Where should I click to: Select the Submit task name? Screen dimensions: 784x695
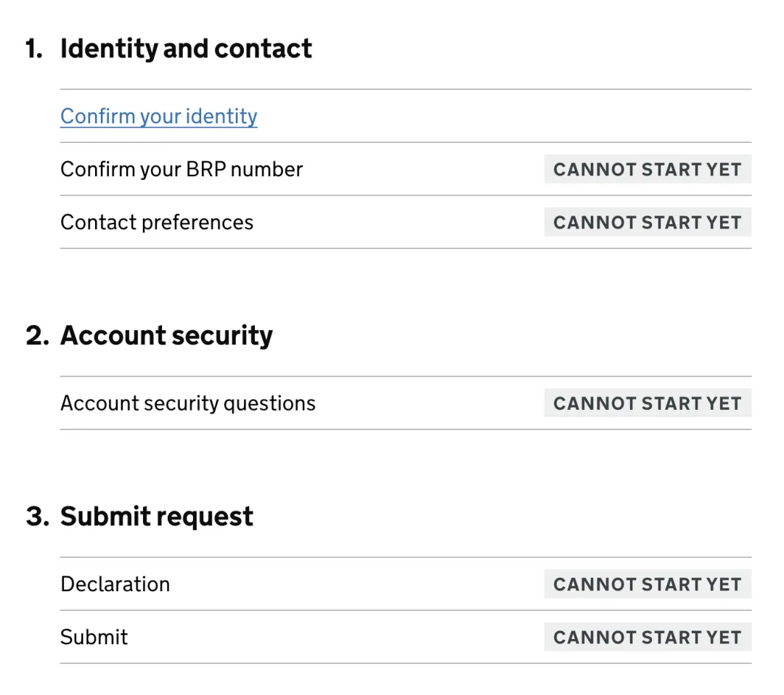tap(94, 637)
